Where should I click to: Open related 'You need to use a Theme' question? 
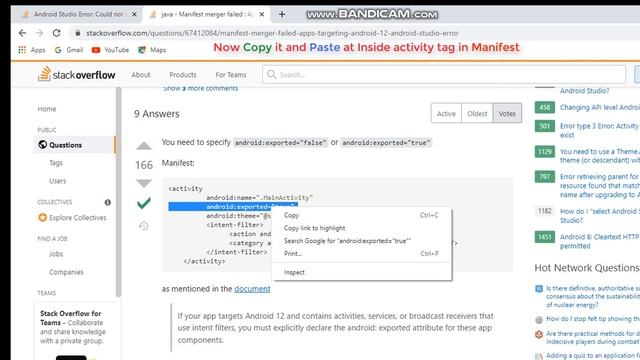(600, 156)
